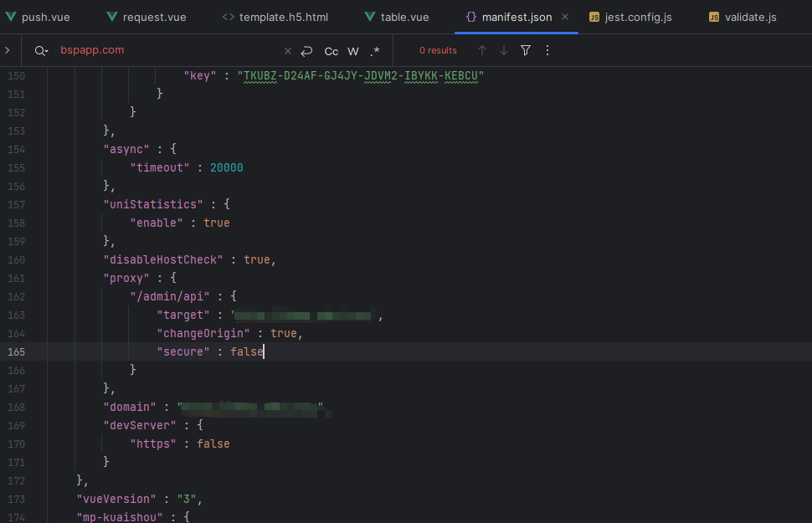812x523 pixels.
Task: Toggle whole Words search option
Action: point(353,51)
